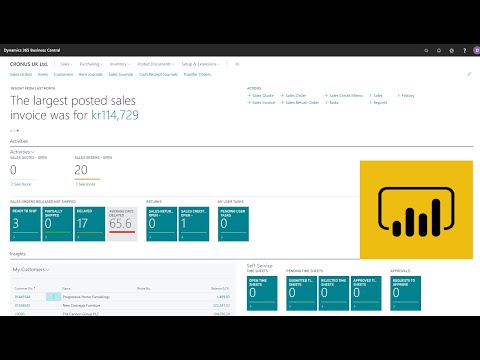
Task: Open the Open Time Sheets tile
Action: (262, 293)
